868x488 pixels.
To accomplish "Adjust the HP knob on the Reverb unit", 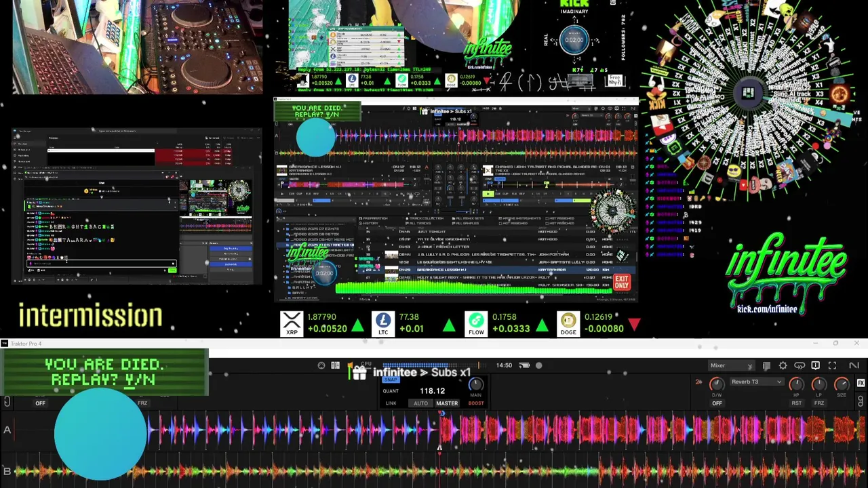I will (x=797, y=384).
